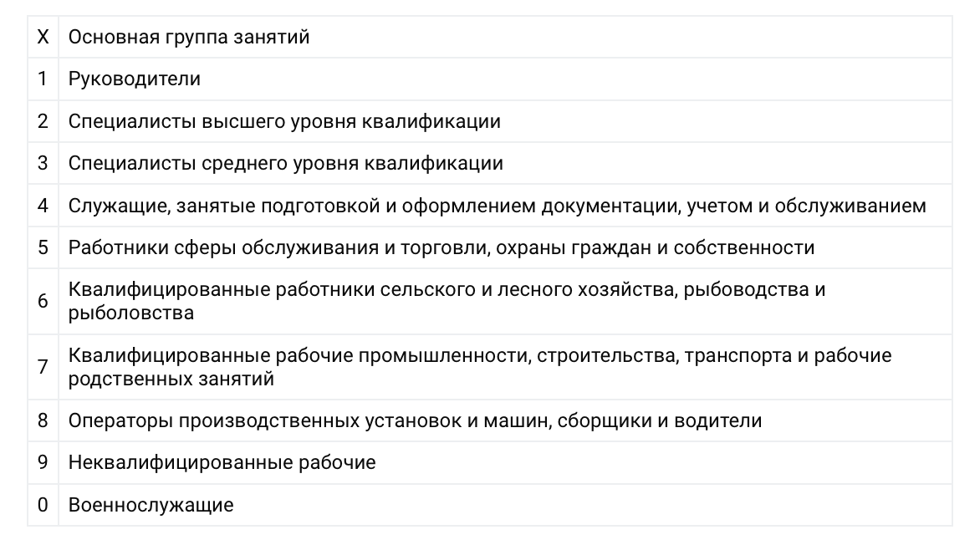Screen dimensions: 980x545
Task: Click 'Операторы производственных установок и машин' cell
Action: click(x=505, y=420)
